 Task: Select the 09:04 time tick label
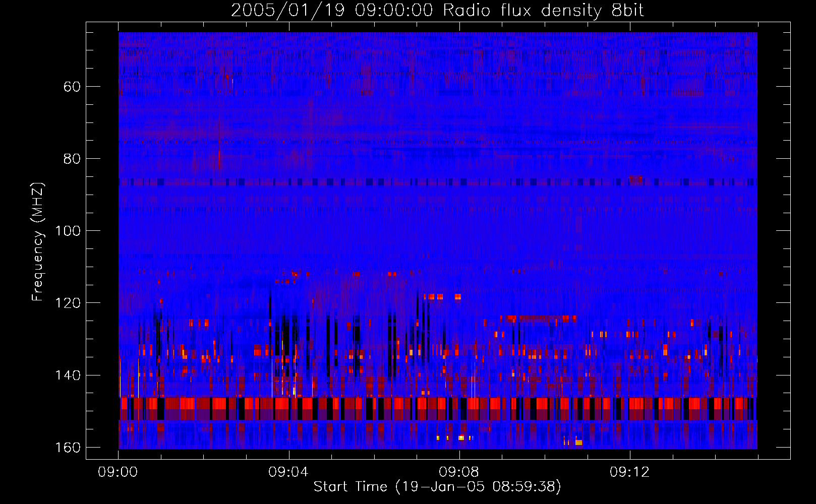tap(288, 472)
